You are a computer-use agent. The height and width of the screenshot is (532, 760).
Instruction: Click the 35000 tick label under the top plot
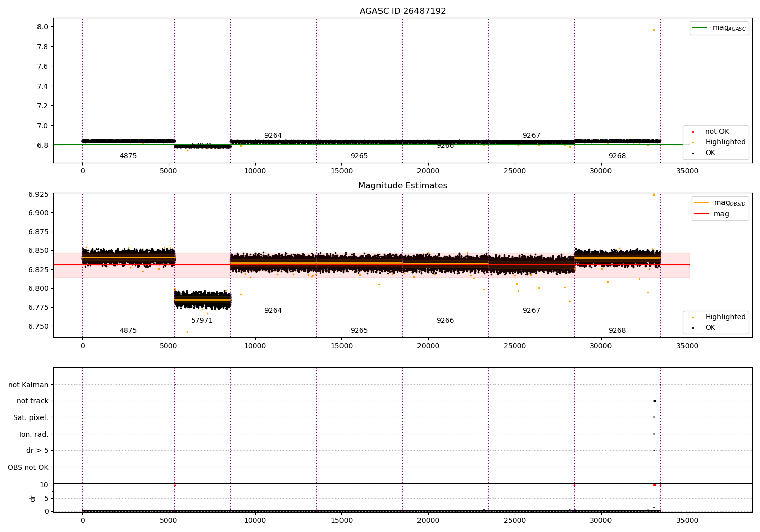coord(687,171)
